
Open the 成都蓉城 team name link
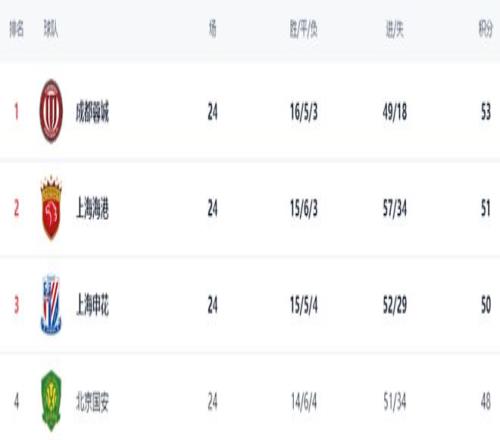click(92, 112)
